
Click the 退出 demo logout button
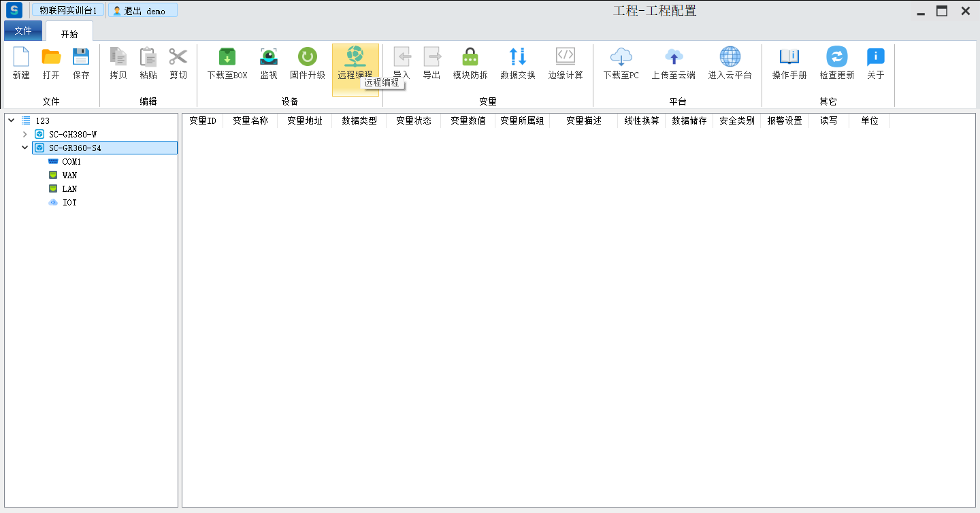coord(143,11)
